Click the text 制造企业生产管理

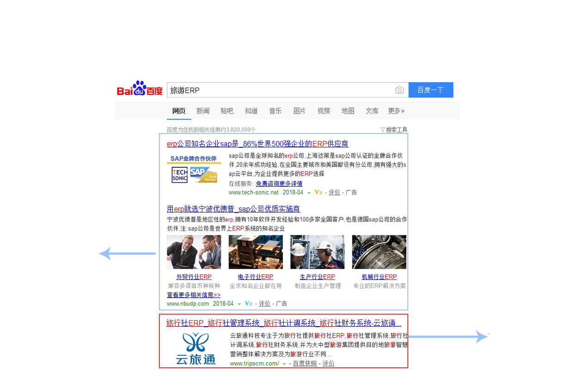pyautogui.click(x=318, y=286)
